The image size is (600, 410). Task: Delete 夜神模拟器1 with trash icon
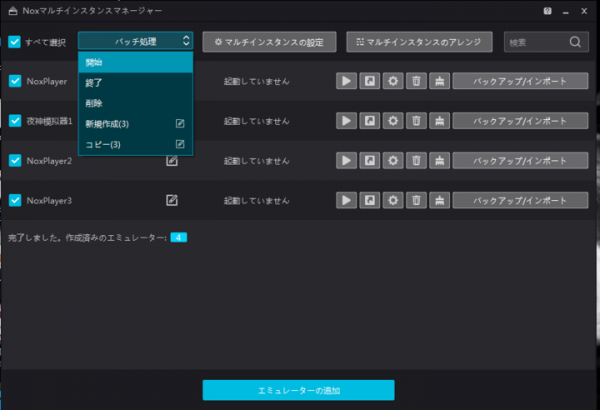416,121
